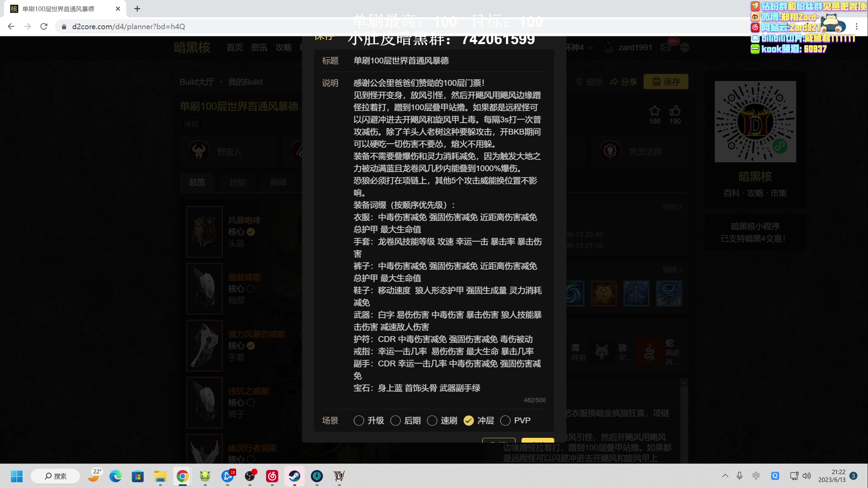Click the 保存 save button
868x488 pixels.
[x=666, y=81]
